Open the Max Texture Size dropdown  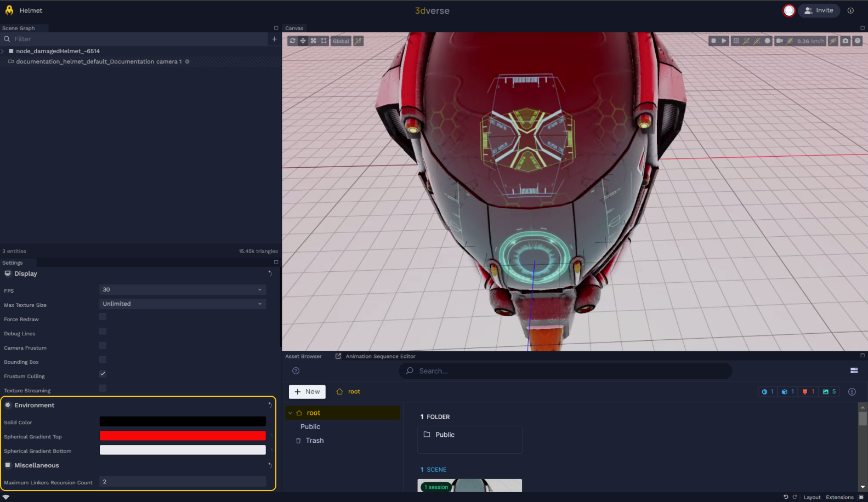coord(182,304)
